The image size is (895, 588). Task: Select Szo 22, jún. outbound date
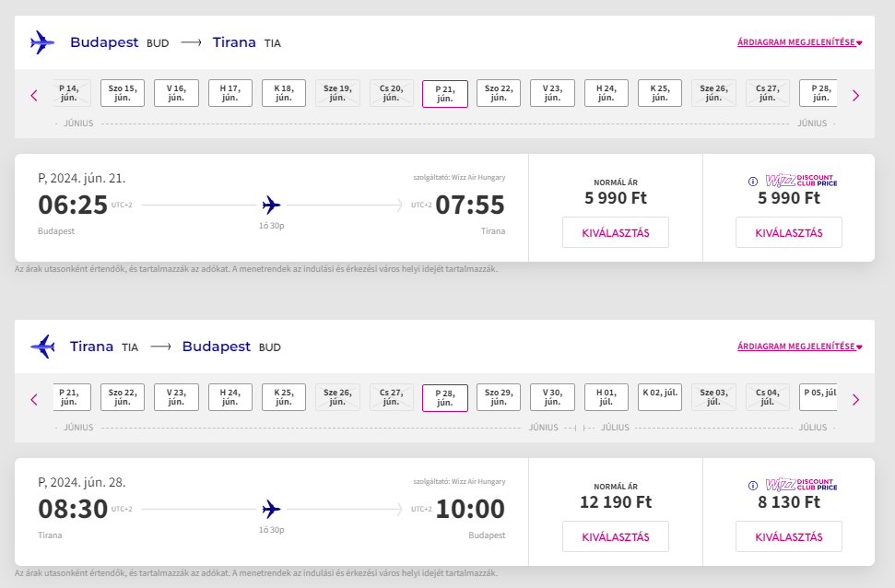[x=499, y=93]
